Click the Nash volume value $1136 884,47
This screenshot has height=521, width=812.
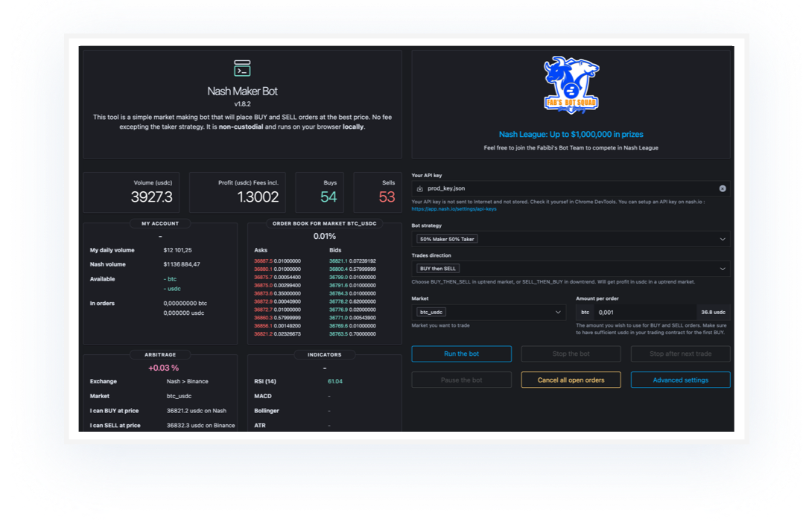[x=182, y=264]
